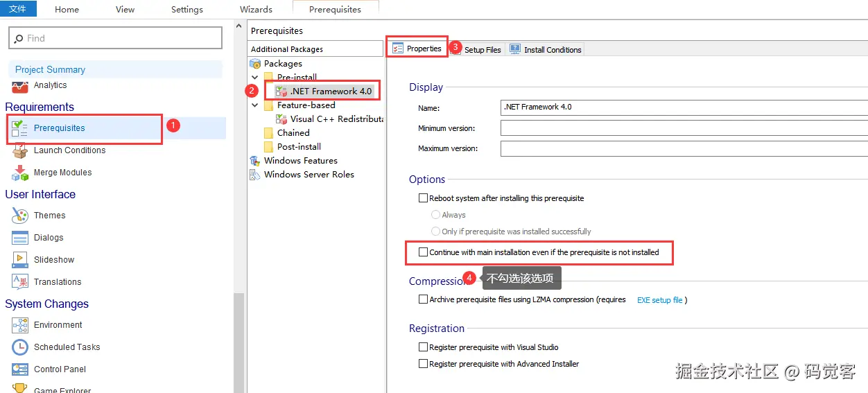Open the 文件 menu
The height and width of the screenshot is (393, 868).
tap(18, 8)
